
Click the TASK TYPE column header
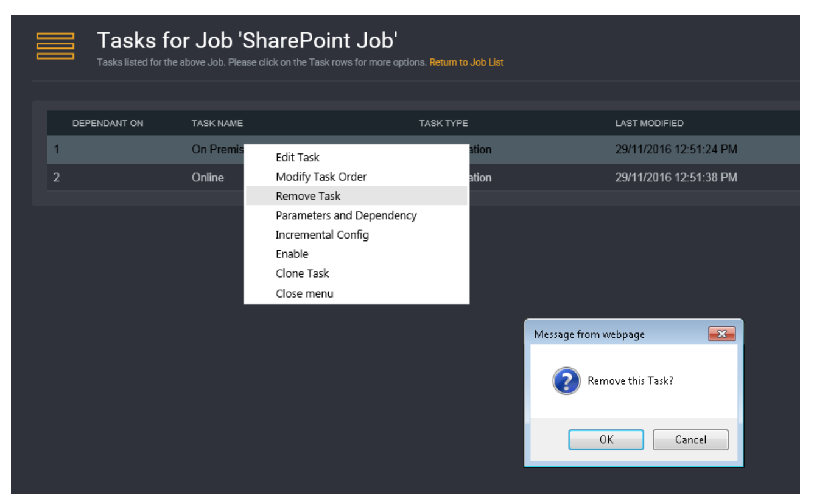(443, 123)
